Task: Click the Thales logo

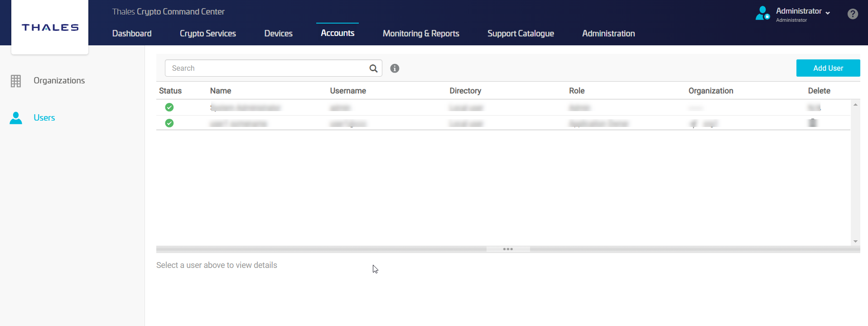Action: (50, 28)
